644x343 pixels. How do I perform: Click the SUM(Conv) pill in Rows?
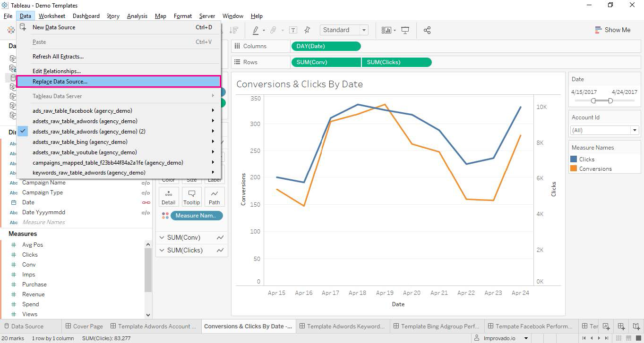(x=326, y=62)
